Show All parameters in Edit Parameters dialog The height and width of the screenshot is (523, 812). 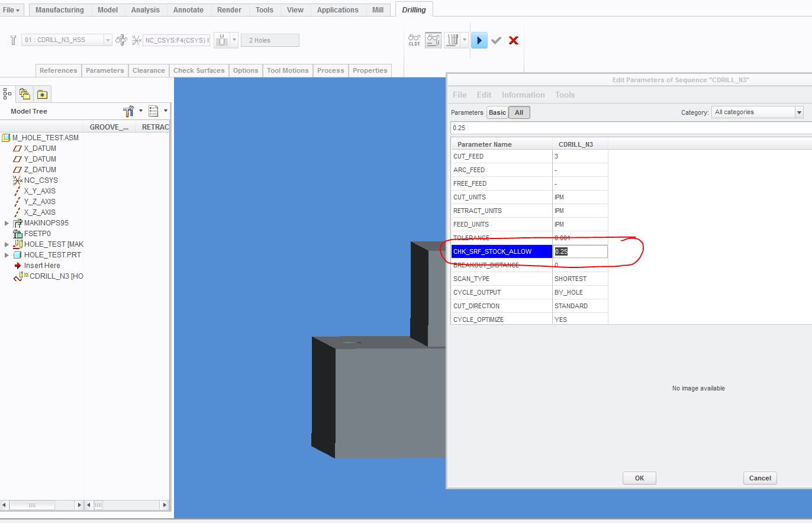point(519,112)
